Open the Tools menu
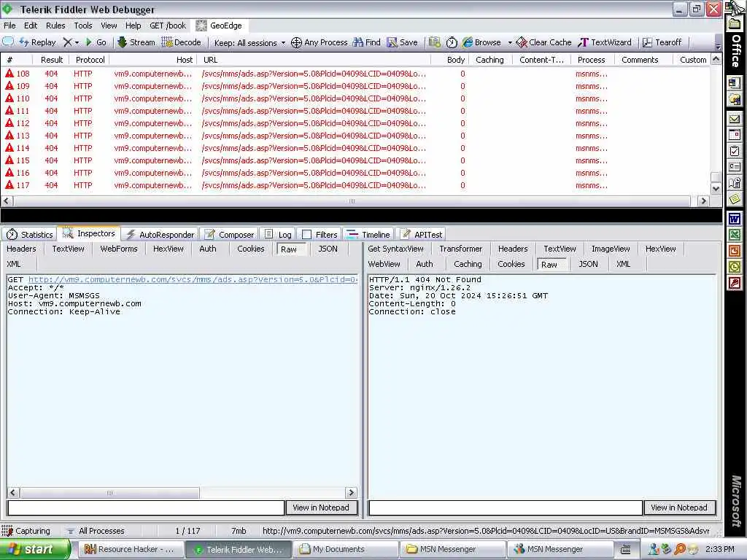Viewport: 747px width, 560px height. tap(83, 26)
